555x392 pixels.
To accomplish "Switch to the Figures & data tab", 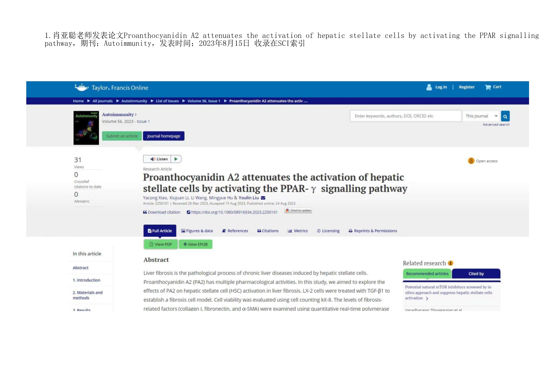I will click(x=197, y=231).
